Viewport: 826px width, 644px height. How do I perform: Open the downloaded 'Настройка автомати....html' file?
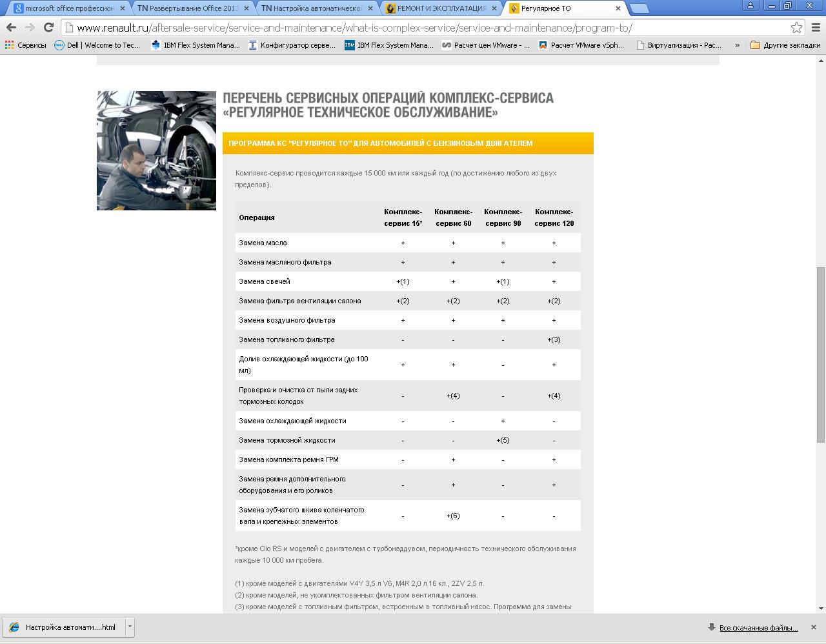pos(63,627)
